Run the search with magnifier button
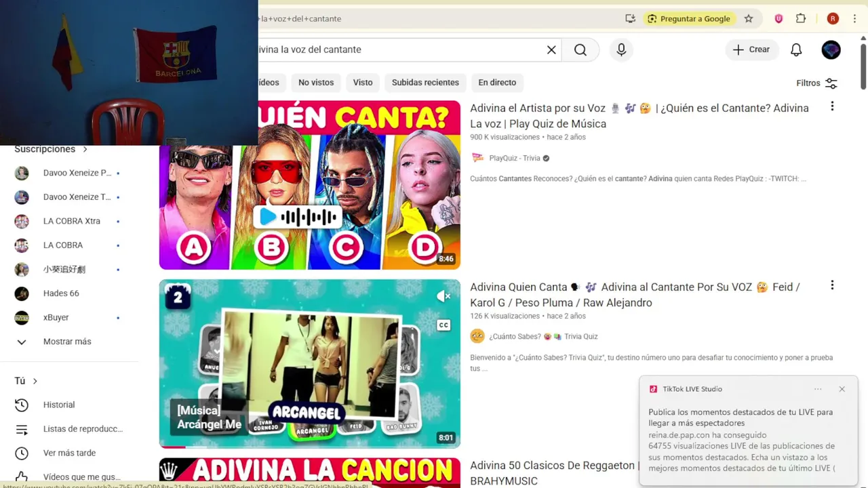 point(580,49)
